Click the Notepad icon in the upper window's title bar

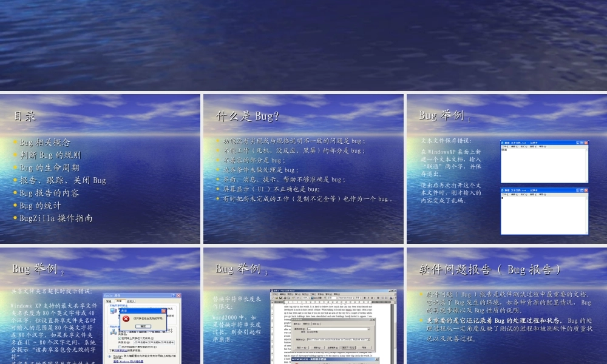502,143
